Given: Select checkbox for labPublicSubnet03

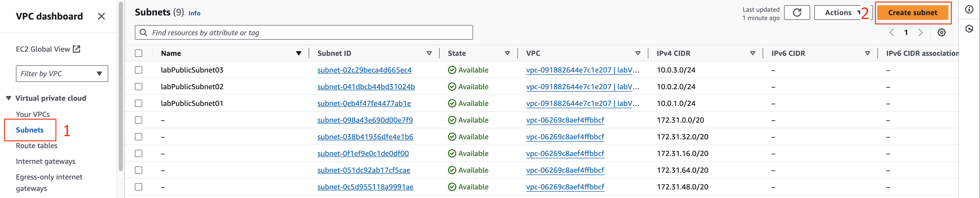Looking at the screenshot, I should (x=139, y=70).
